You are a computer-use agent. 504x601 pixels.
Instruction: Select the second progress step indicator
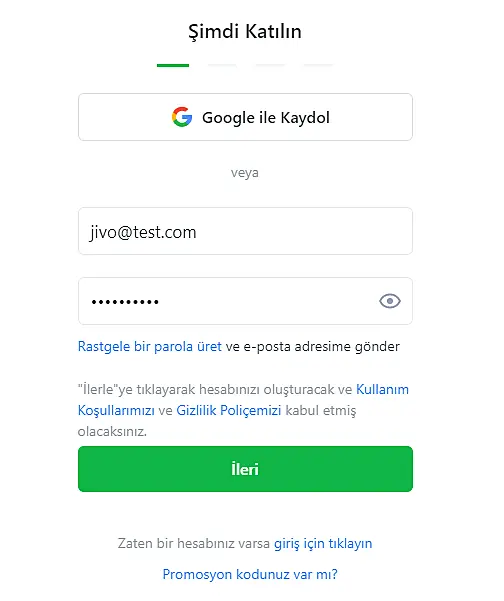pos(222,66)
